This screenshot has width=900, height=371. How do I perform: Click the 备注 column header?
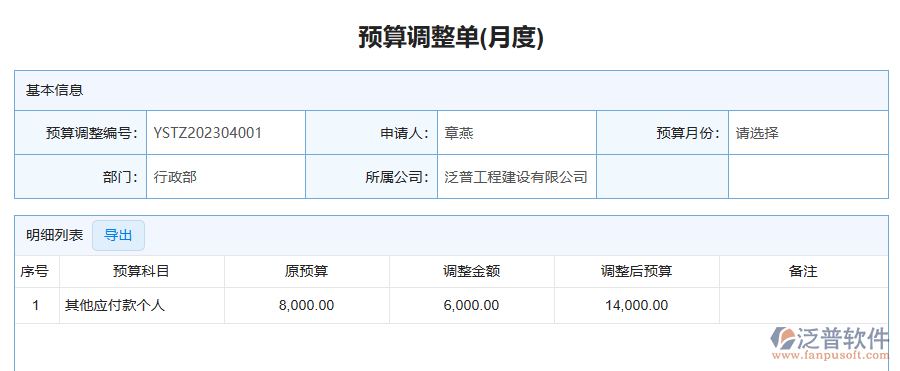tap(804, 272)
